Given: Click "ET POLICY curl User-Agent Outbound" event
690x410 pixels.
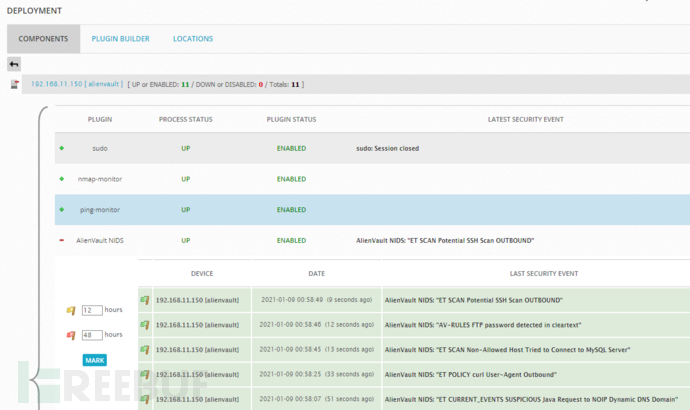Looking at the screenshot, I should [470, 375].
